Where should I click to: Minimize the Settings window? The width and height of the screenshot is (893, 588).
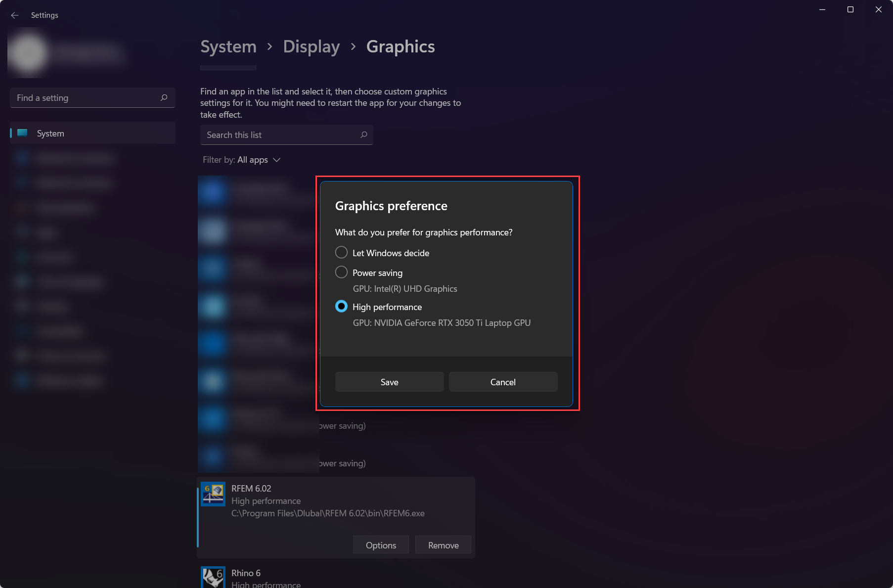tap(822, 9)
